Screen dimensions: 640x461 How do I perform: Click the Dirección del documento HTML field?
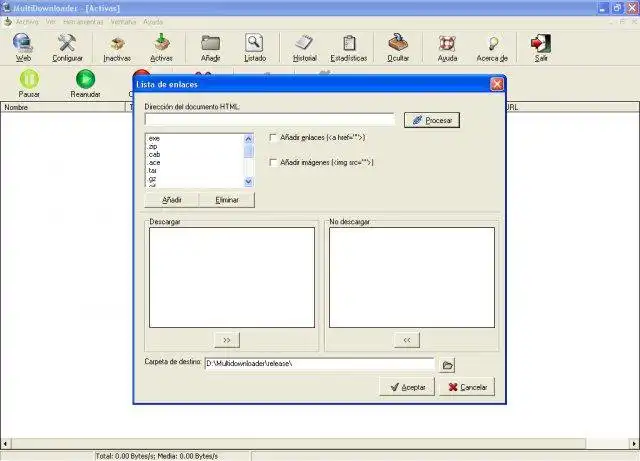pos(270,119)
